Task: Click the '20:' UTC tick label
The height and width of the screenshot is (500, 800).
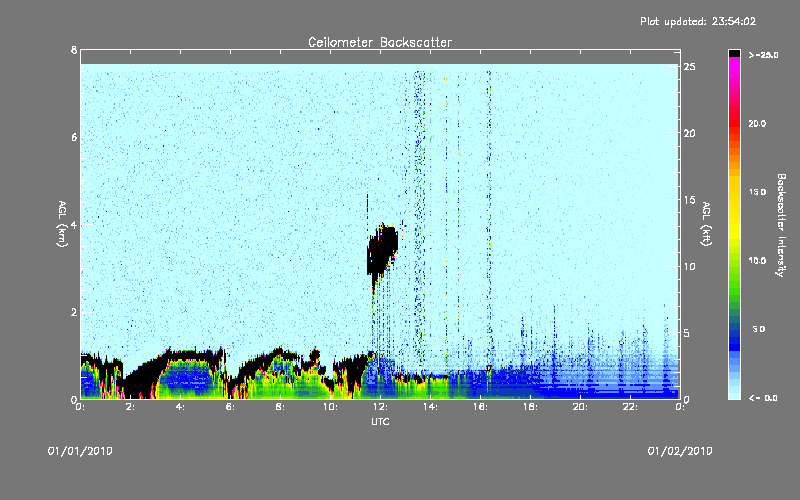Action: (580, 407)
